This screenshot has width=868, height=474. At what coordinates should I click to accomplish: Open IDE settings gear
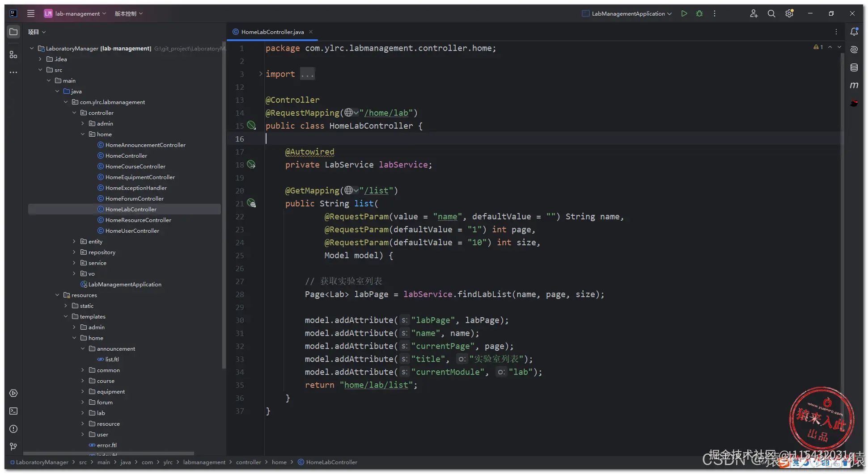pos(789,13)
